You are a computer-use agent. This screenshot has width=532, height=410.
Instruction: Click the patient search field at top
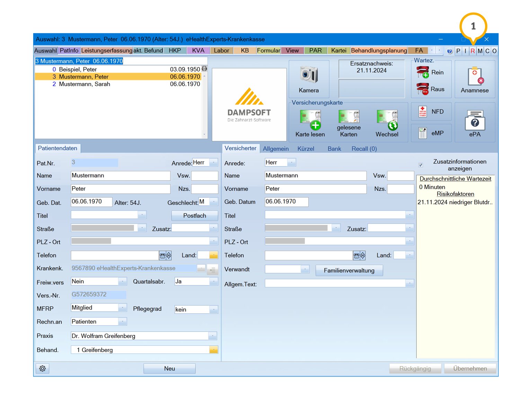121,61
